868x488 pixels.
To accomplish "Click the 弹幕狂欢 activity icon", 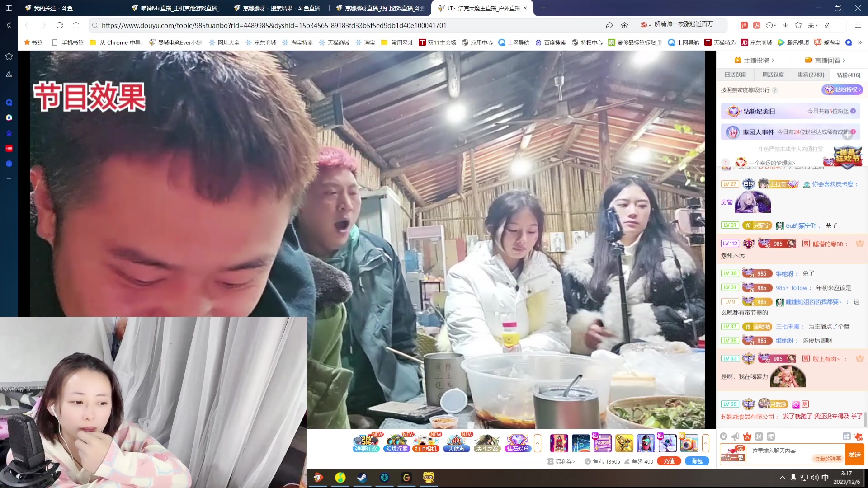I will click(x=366, y=443).
